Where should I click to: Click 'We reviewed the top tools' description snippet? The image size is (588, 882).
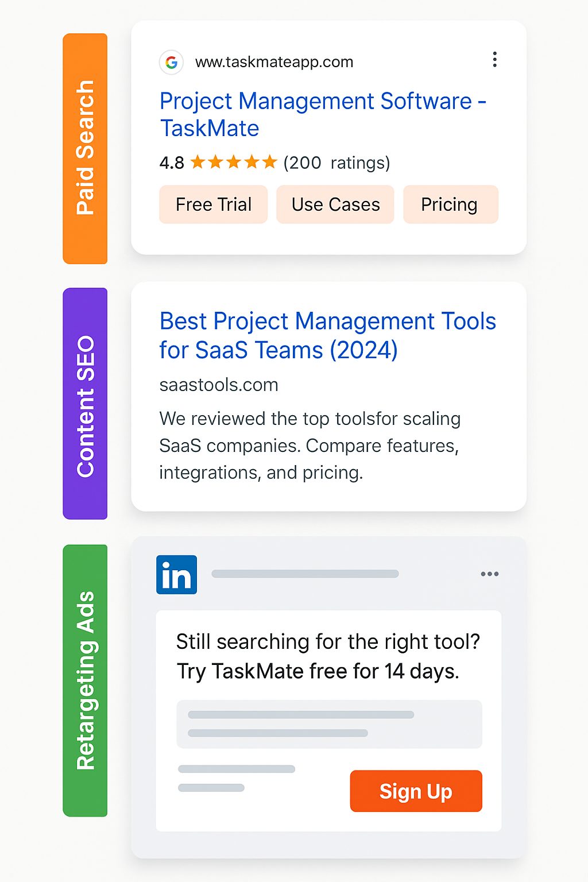310,446
